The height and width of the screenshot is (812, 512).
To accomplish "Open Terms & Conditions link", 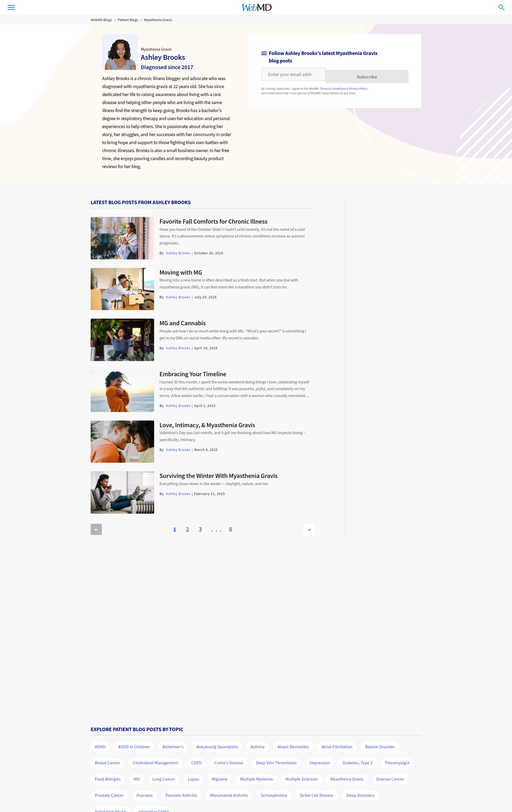I will click(333, 89).
